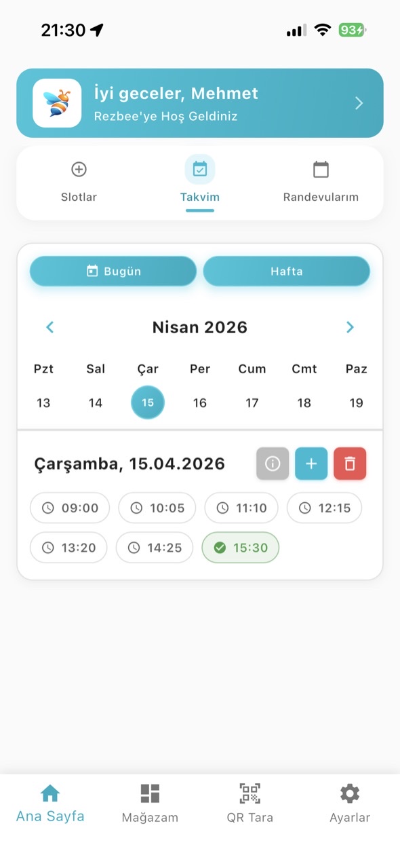Viewport: 400px width, 868px height.
Task: Add a new slot with the teal plus button
Action: (311, 464)
